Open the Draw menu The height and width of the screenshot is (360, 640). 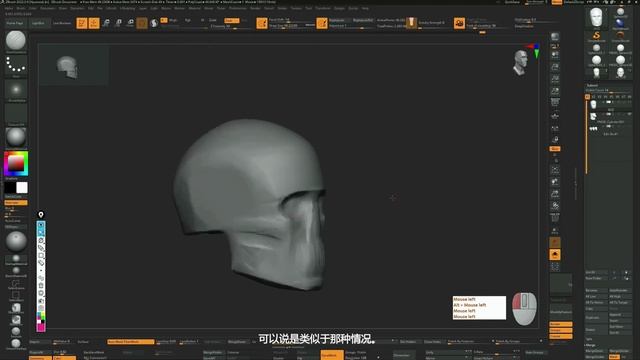[63, 8]
